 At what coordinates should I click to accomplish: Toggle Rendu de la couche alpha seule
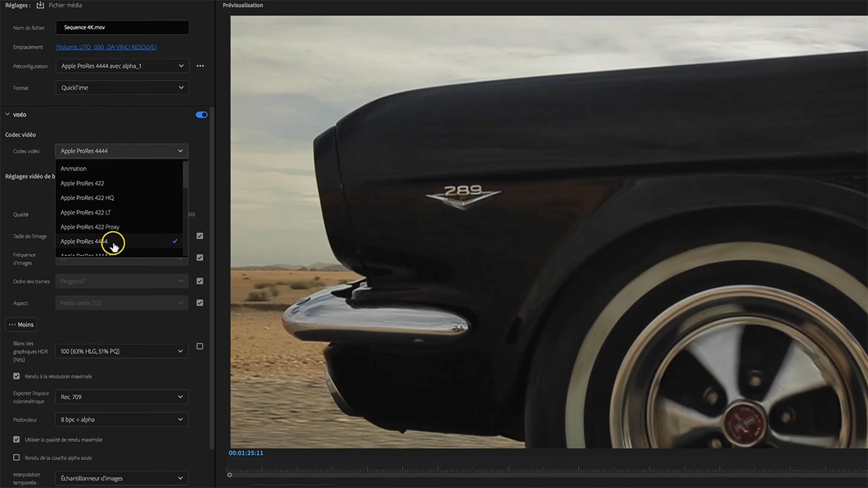click(x=17, y=457)
